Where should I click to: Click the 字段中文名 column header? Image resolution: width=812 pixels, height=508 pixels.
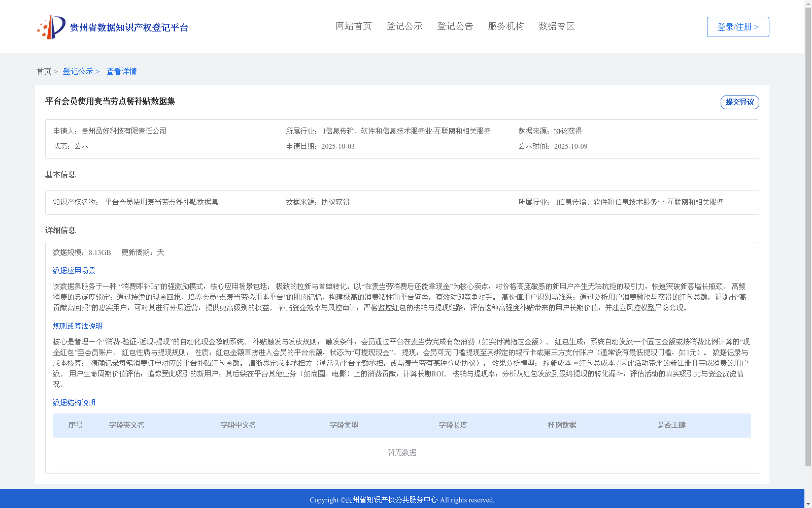point(239,425)
